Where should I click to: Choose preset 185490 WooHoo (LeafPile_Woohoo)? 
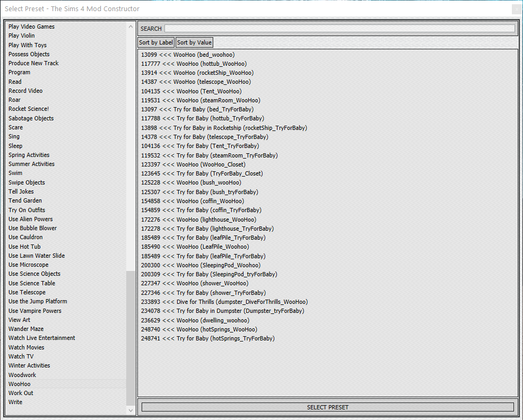coord(195,247)
